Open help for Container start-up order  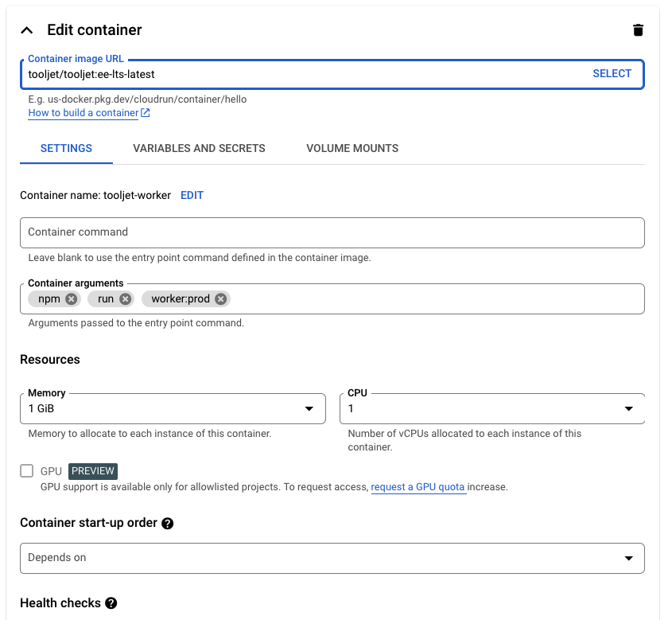(x=168, y=524)
